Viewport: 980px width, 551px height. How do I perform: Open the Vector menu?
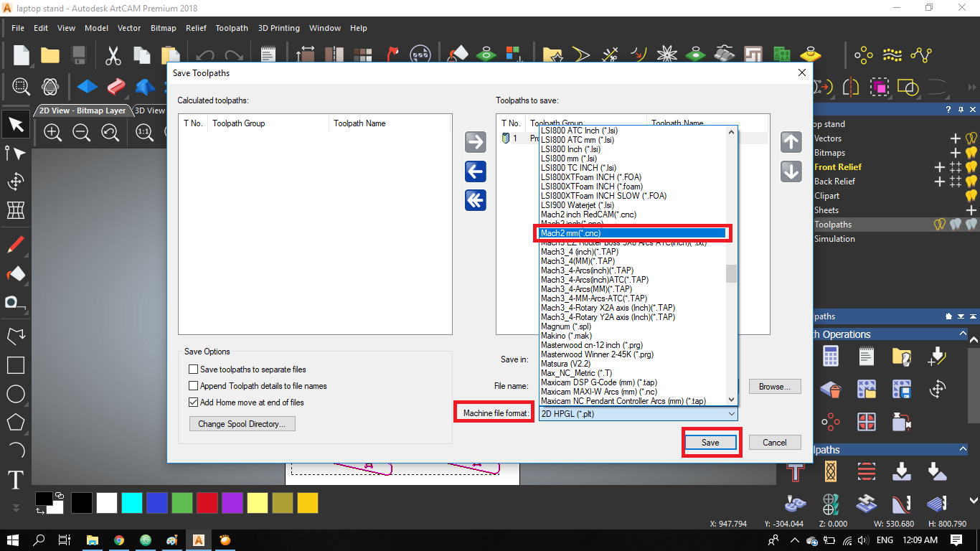point(129,28)
